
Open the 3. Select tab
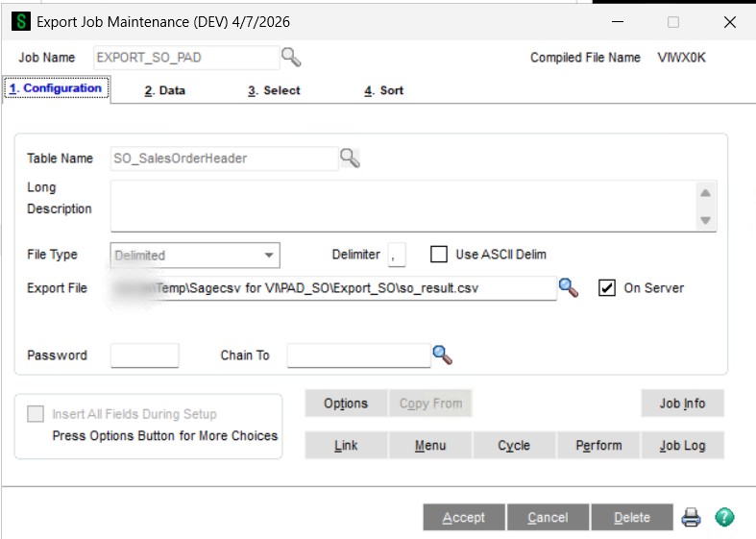pyautogui.click(x=274, y=90)
